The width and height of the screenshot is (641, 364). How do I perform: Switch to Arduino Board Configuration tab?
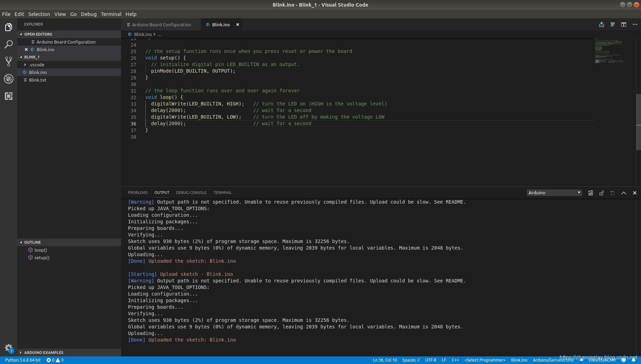pos(161,25)
